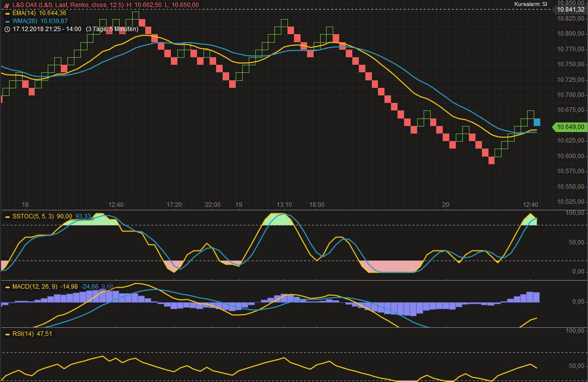Screen dimensions: 588x382
Task: Select the WMA(28) indicator label
Action: [x=25, y=21]
